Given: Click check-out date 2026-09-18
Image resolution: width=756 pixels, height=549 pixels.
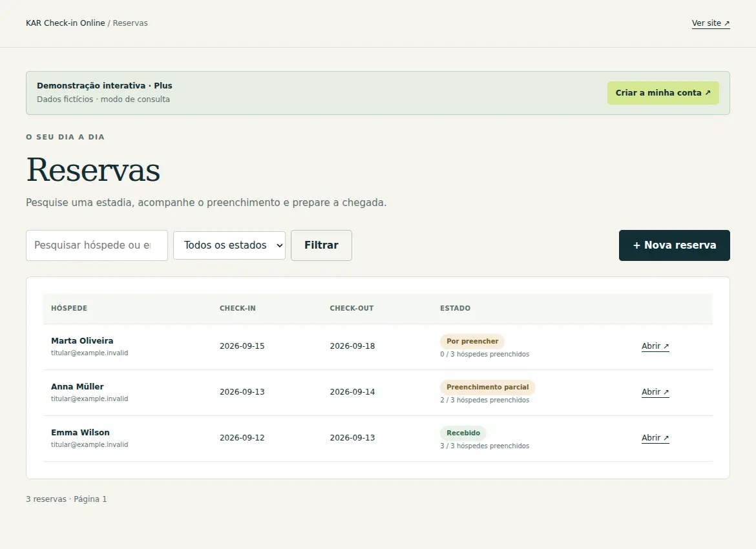Looking at the screenshot, I should [352, 346].
